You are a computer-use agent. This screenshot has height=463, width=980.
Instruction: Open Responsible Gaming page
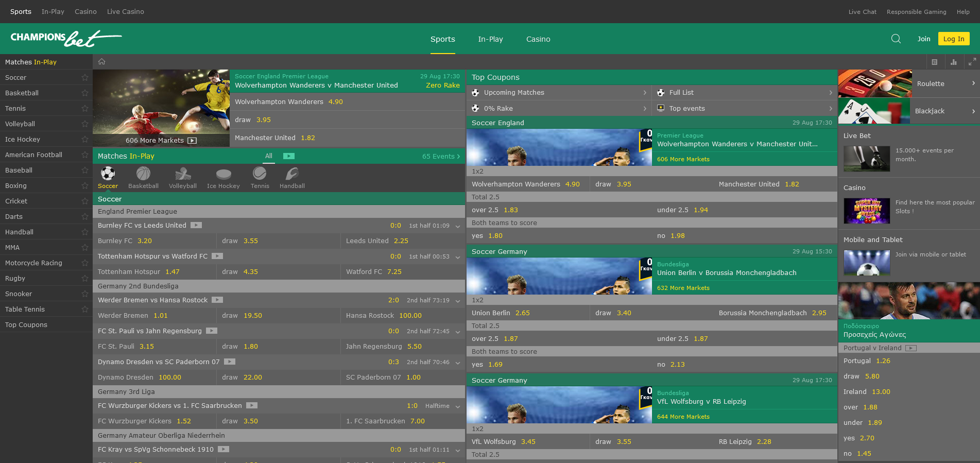click(917, 12)
